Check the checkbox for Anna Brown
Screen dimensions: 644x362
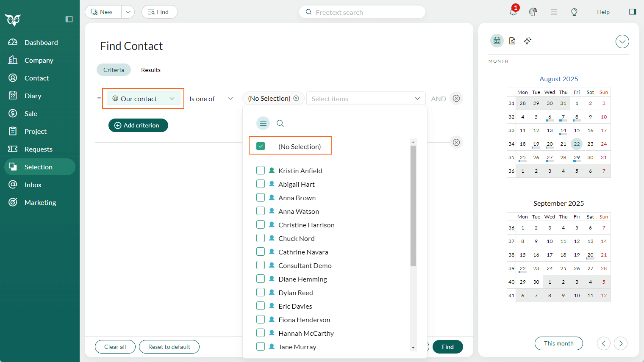tap(261, 197)
